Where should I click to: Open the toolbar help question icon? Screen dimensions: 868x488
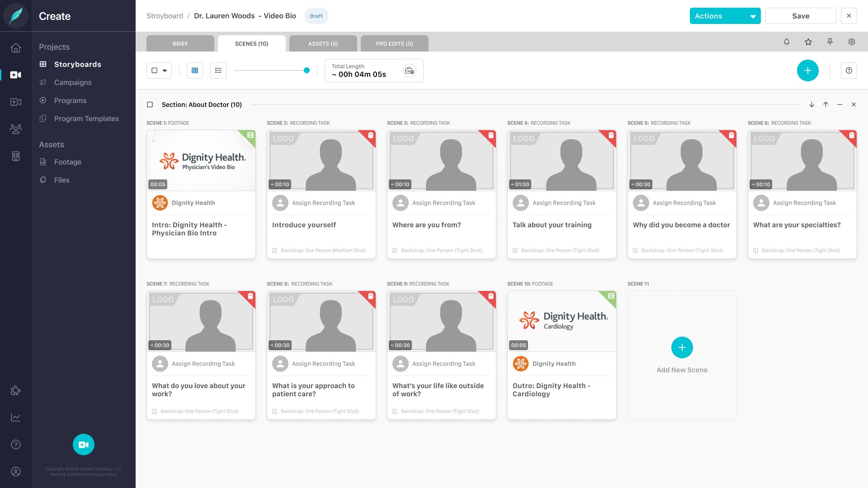pyautogui.click(x=849, y=70)
